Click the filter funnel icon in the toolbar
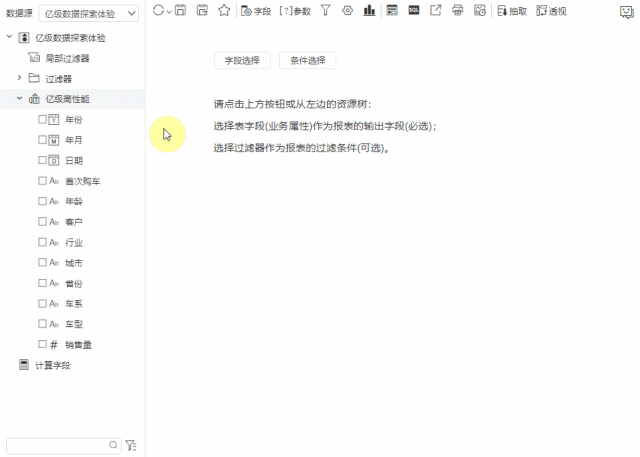The image size is (640, 457). (325, 11)
